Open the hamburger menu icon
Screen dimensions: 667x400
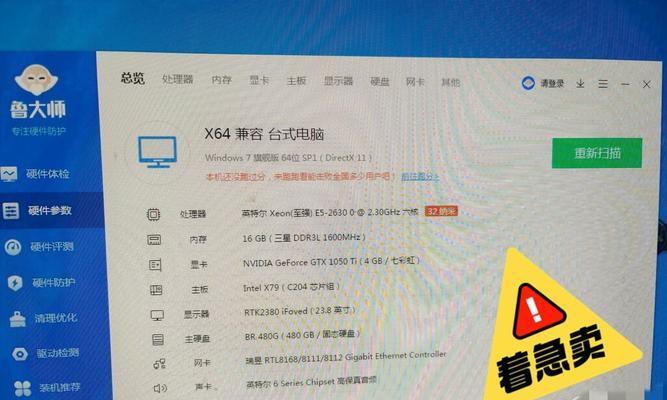pos(603,84)
